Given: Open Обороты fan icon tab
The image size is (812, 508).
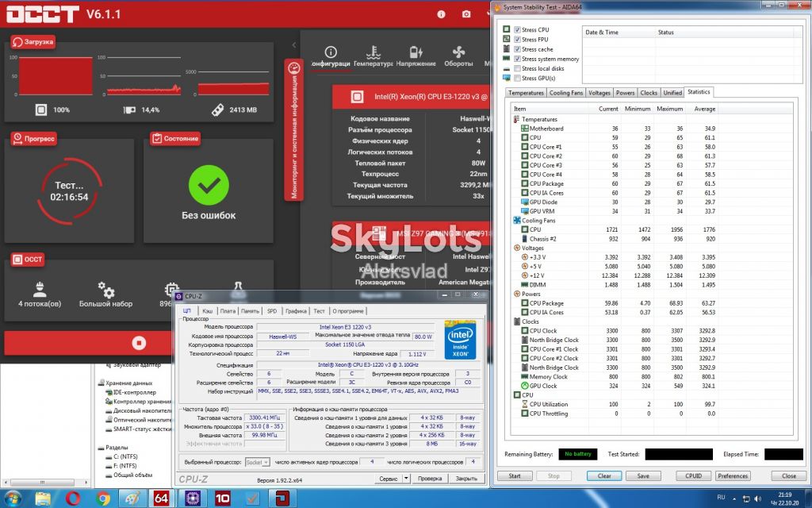Looking at the screenshot, I should [458, 56].
